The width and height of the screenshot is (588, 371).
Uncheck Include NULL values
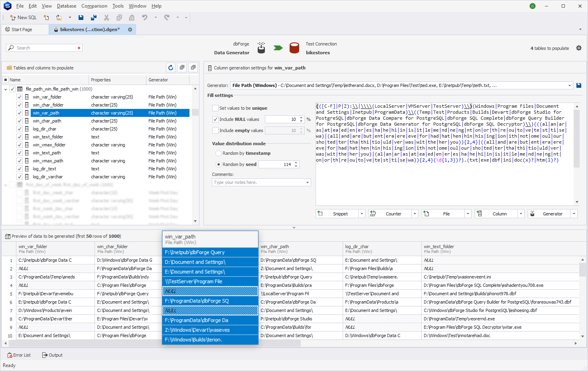(x=215, y=119)
